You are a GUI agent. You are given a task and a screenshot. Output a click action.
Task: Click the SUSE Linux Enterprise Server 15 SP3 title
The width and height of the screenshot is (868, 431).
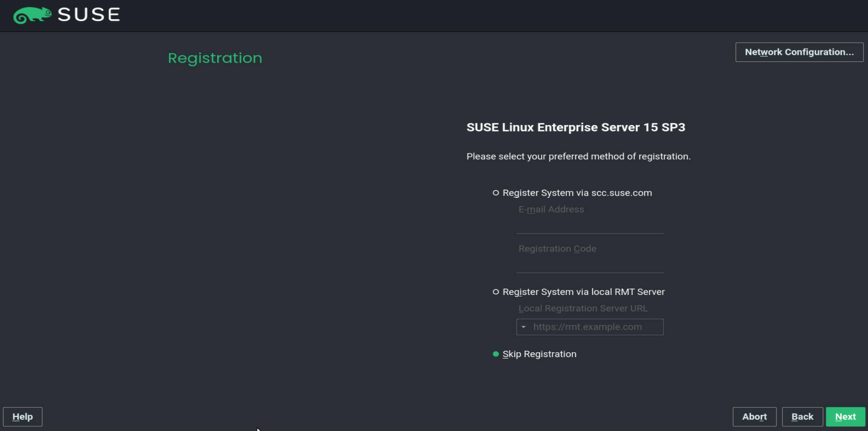[x=576, y=127]
